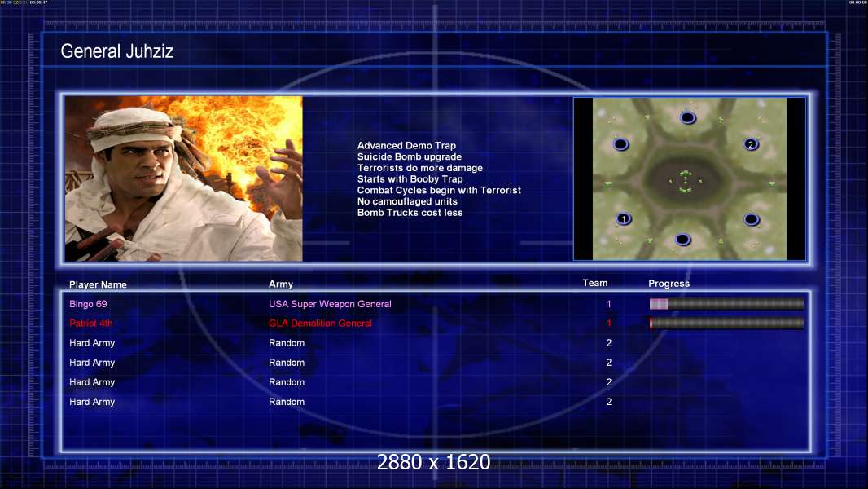Select the unnumbered start marker above marker 1
868x489 pixels.
tap(621, 144)
